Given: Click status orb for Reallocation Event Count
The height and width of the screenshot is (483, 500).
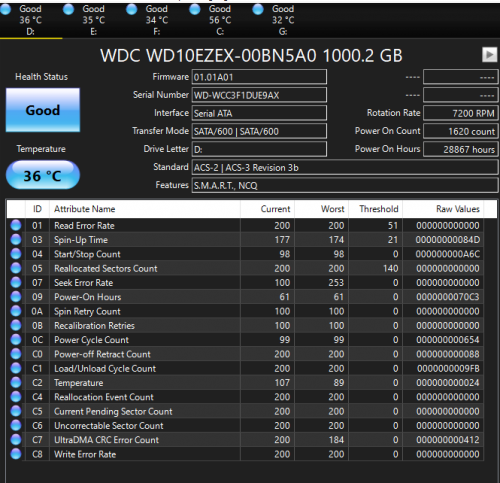Looking at the screenshot, I should [16, 397].
